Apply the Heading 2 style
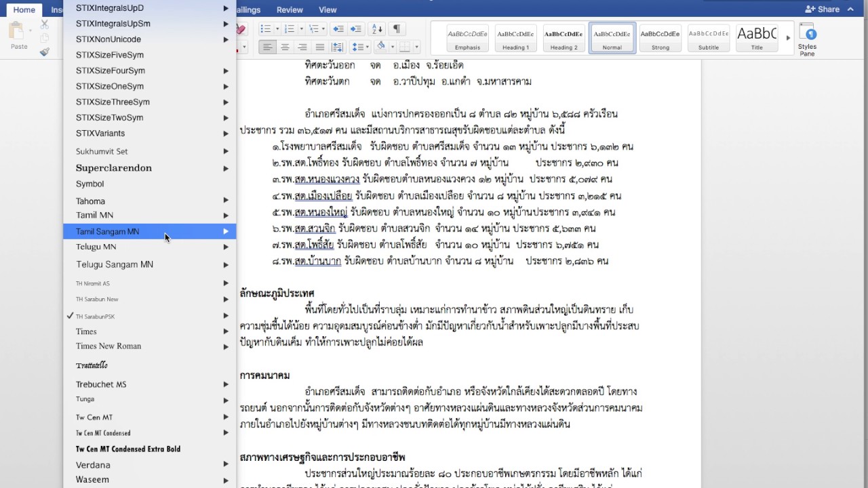The width and height of the screenshot is (868, 488). pos(564,38)
